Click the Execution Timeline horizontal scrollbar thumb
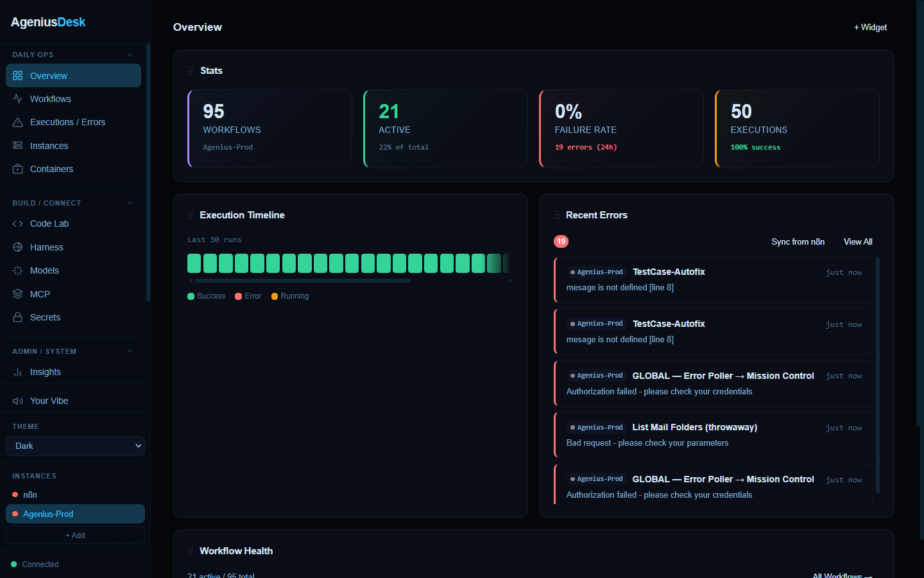924x578 pixels. pos(303,281)
